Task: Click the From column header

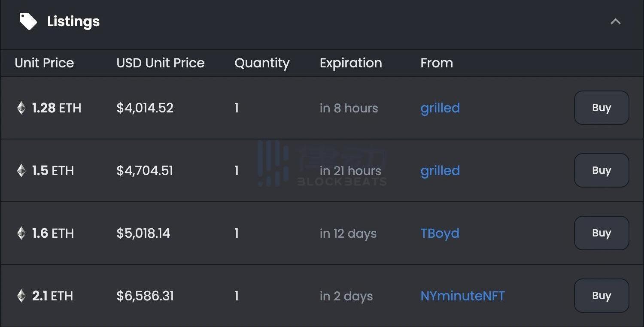Action: point(437,63)
